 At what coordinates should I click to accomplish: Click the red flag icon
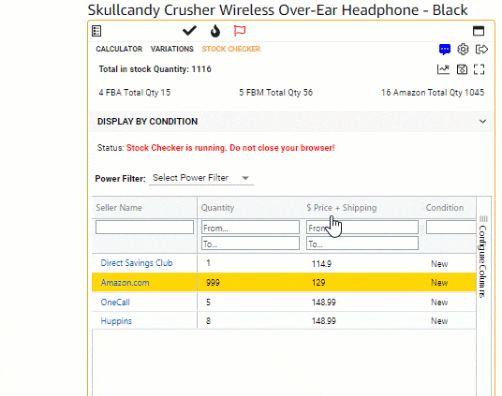[240, 31]
